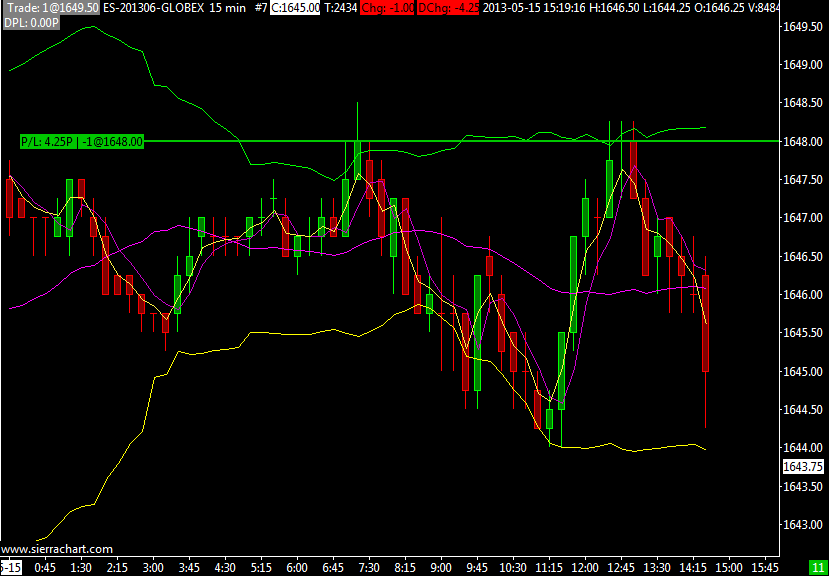The width and height of the screenshot is (829, 576).
Task: Click the 1649.50 price scale label
Action: (804, 27)
